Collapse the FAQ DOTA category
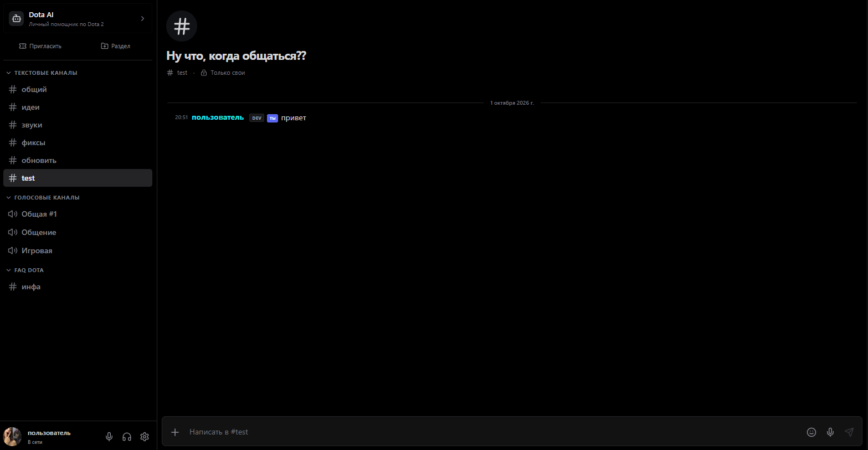Image resolution: width=868 pixels, height=450 pixels. (x=25, y=270)
